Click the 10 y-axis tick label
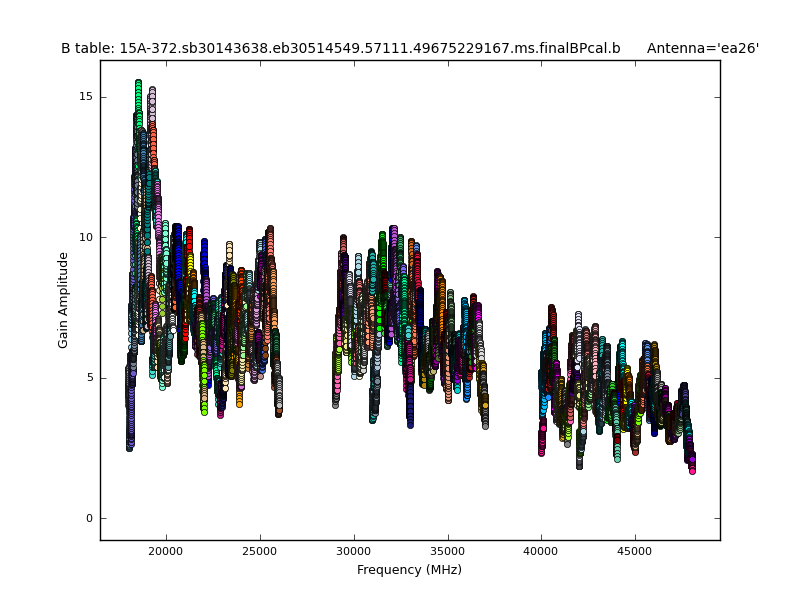Screen dimensions: 800x600 tap(86, 237)
